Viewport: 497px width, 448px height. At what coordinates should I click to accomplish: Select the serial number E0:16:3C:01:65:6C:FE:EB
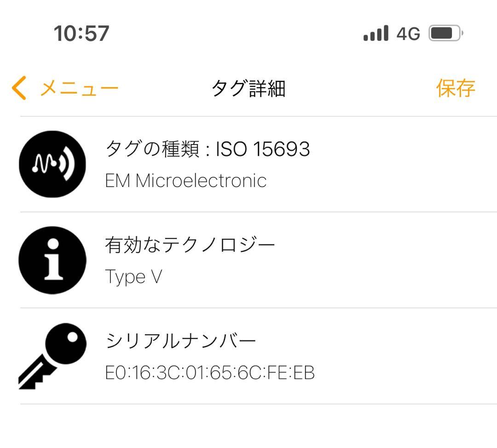210,374
